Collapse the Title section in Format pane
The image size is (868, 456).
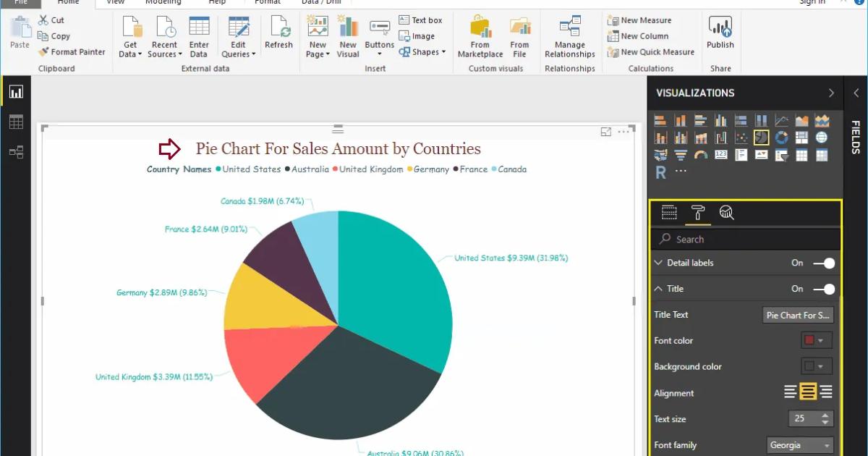pos(658,288)
